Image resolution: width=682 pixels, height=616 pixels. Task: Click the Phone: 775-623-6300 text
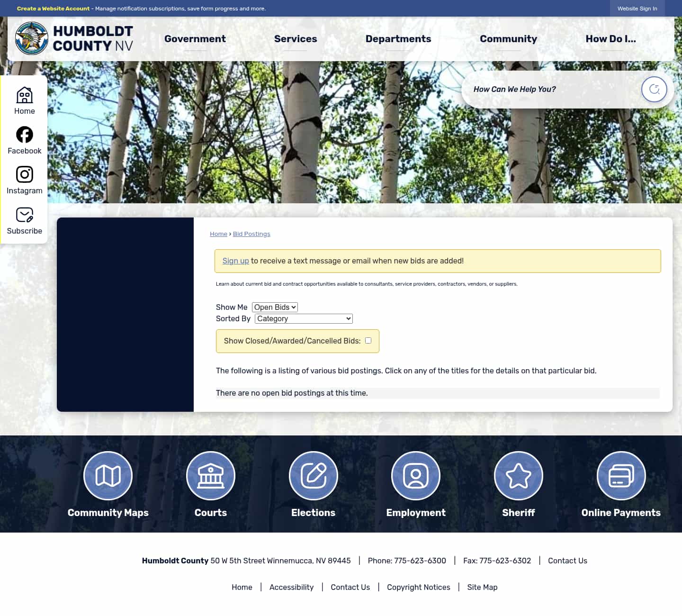tap(407, 561)
